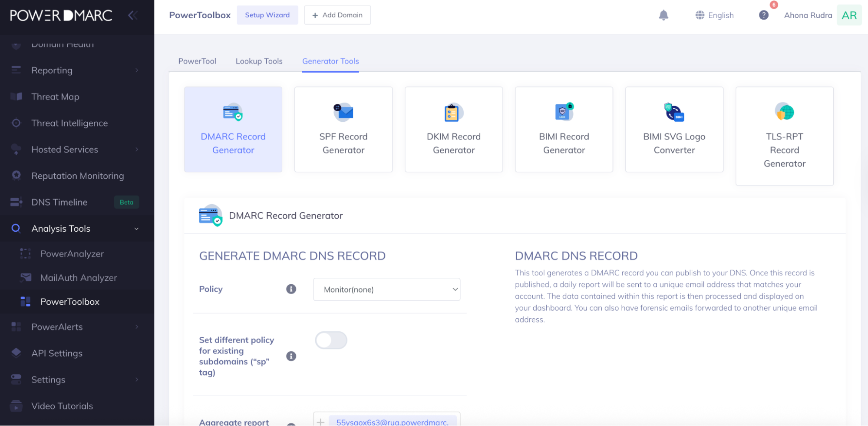The width and height of the screenshot is (868, 426).
Task: Open PowerAnalyzer in the sidebar
Action: pyautogui.click(x=72, y=253)
